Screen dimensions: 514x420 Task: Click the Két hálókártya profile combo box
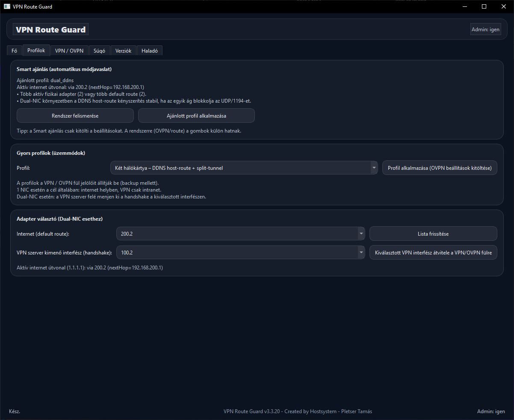[240, 168]
